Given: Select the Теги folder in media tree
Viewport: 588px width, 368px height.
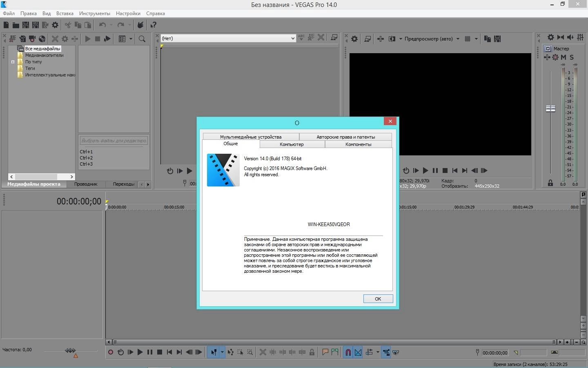Looking at the screenshot, I should pos(30,68).
